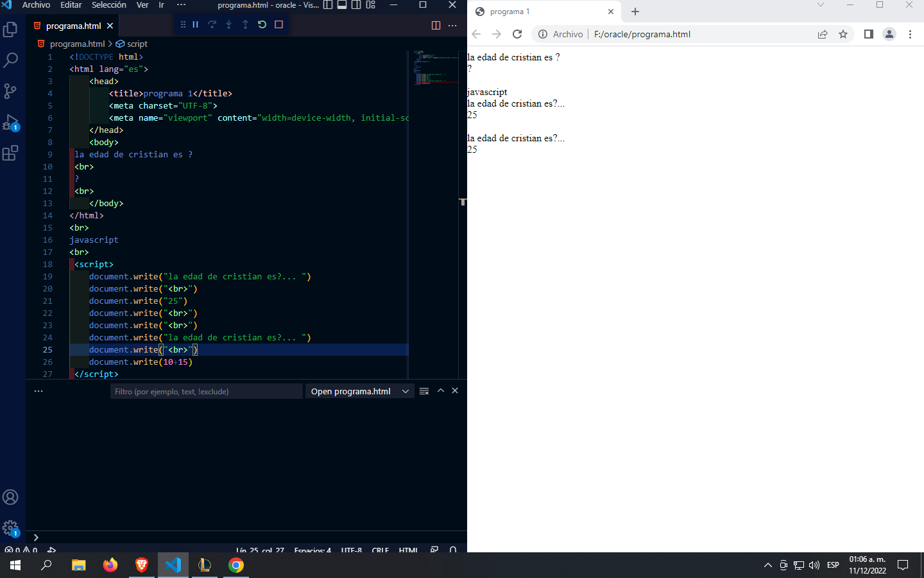Open the Extensions view
Image resolution: width=924 pixels, height=578 pixels.
pyautogui.click(x=10, y=153)
